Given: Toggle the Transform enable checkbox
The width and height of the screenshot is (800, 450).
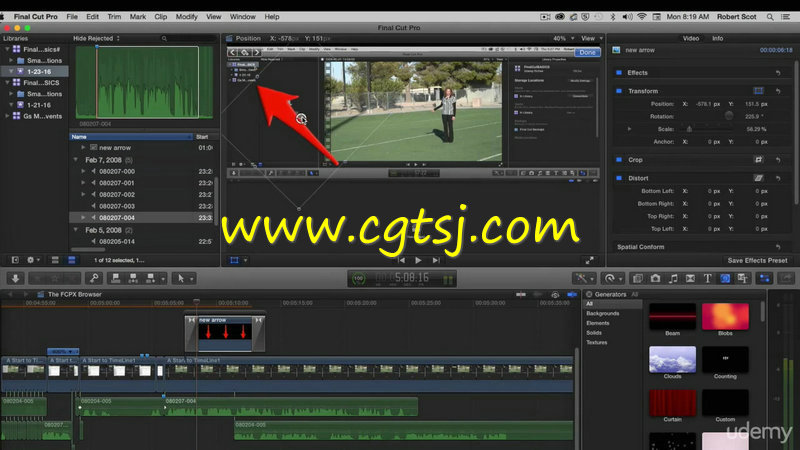Looking at the screenshot, I should click(x=619, y=91).
